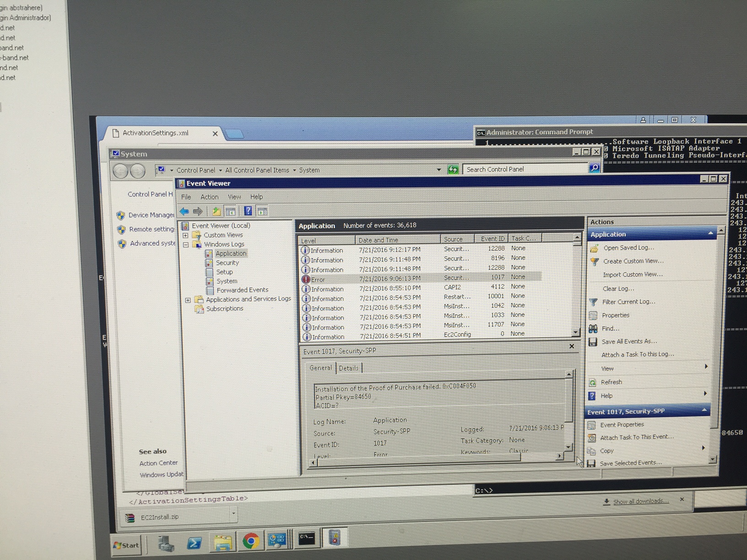Open Saved Log icon in Actions
The height and width of the screenshot is (560, 747).
[x=594, y=248]
